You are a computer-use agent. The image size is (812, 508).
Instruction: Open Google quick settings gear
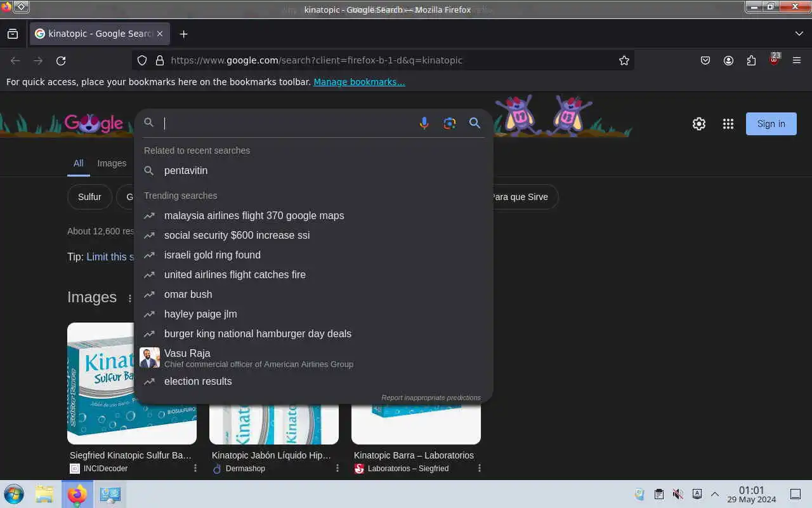699,124
